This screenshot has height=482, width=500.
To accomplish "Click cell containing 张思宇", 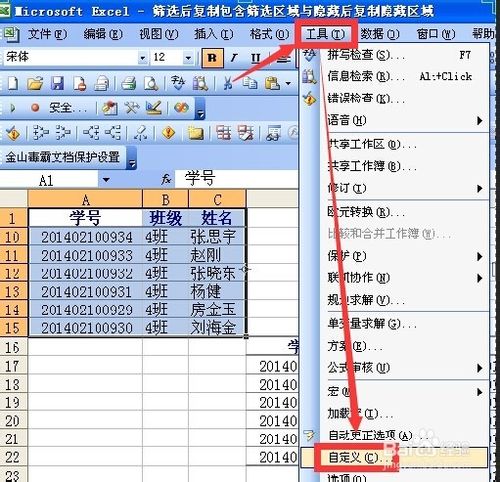I will (217, 237).
